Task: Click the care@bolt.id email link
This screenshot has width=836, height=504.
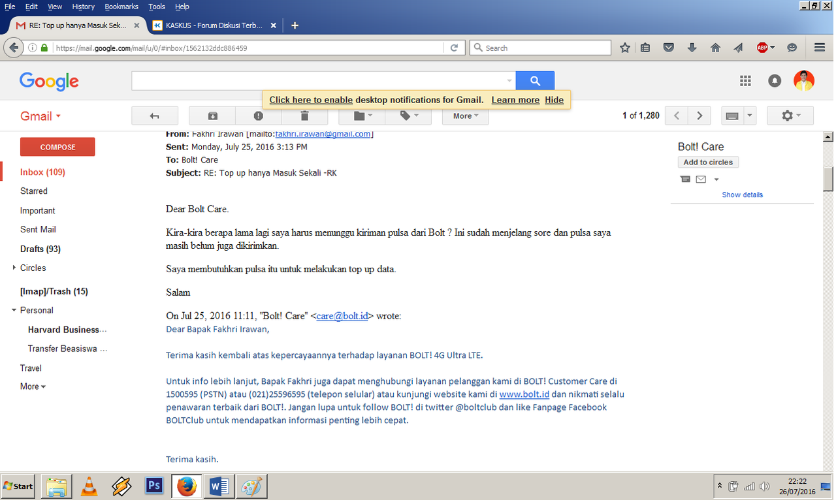Action: (342, 316)
